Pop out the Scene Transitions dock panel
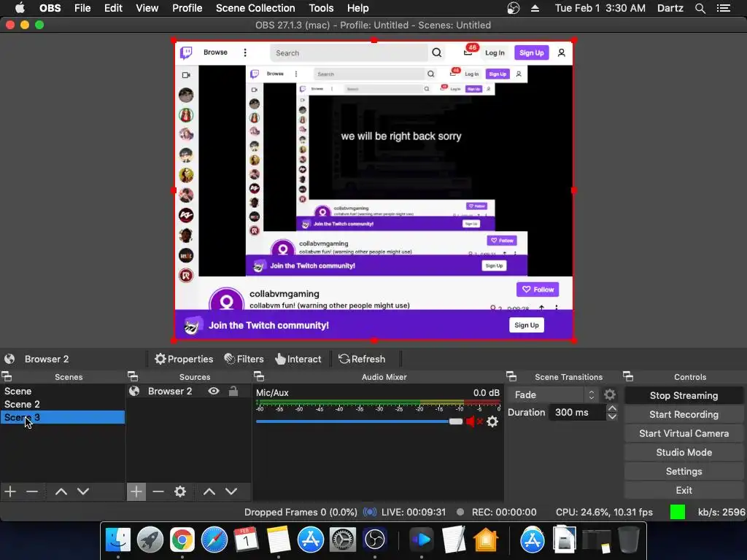Image resolution: width=747 pixels, height=560 pixels. tap(511, 377)
